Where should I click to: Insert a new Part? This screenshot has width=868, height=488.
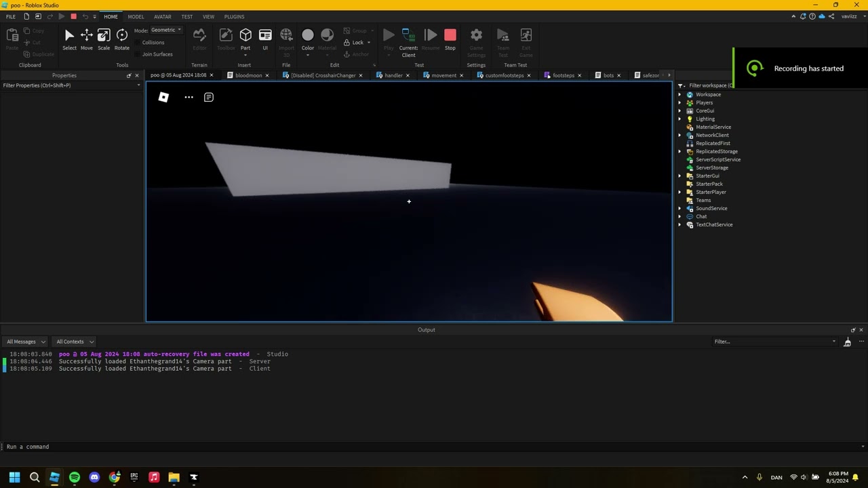(245, 39)
